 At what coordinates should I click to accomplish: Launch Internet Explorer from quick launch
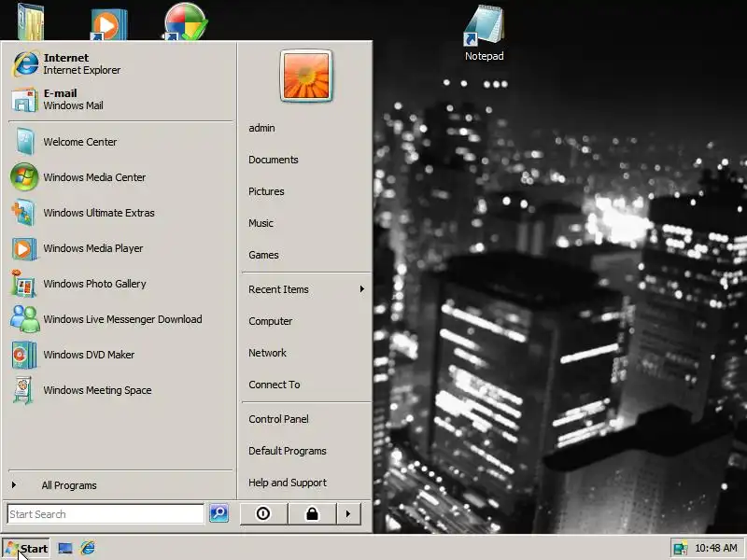[x=88, y=548]
